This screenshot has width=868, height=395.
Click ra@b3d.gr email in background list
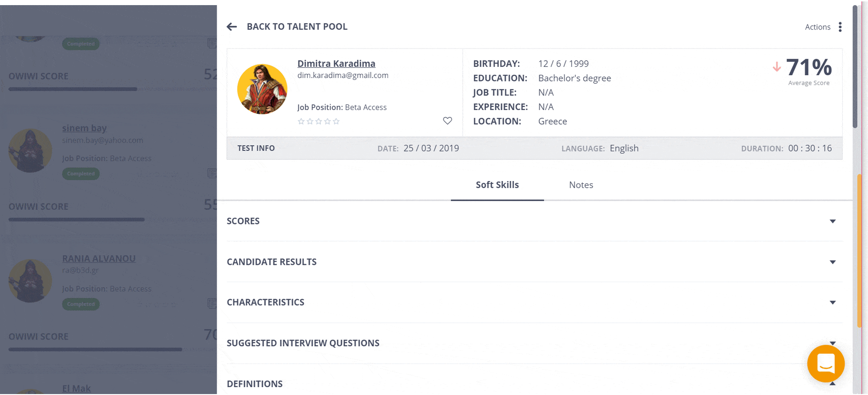point(80,270)
